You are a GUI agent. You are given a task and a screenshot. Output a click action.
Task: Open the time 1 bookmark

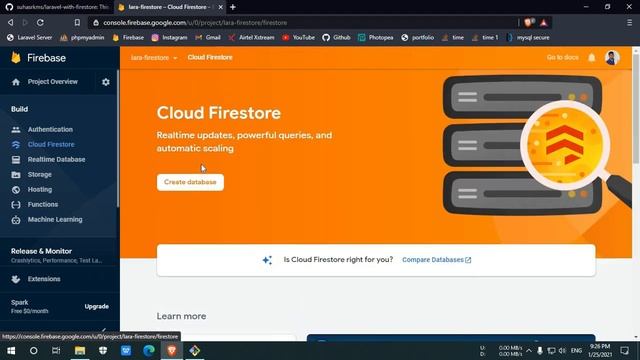[x=485, y=38]
